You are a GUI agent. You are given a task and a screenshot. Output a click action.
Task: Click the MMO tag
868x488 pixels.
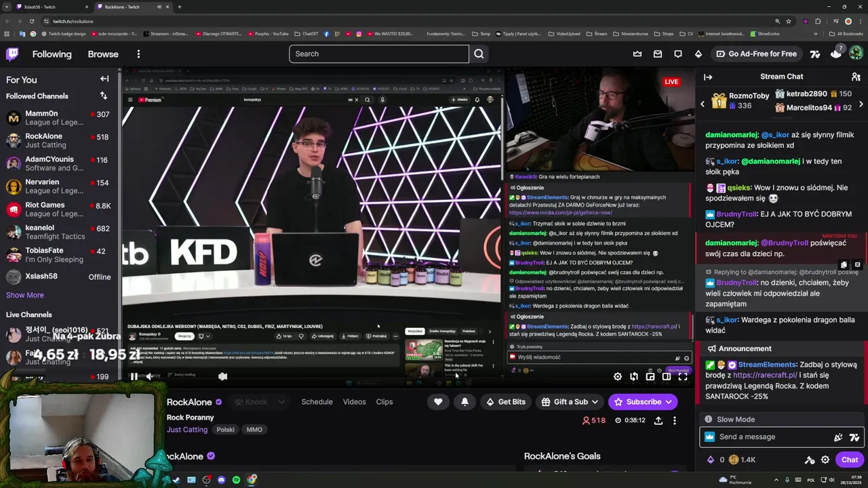(x=254, y=430)
